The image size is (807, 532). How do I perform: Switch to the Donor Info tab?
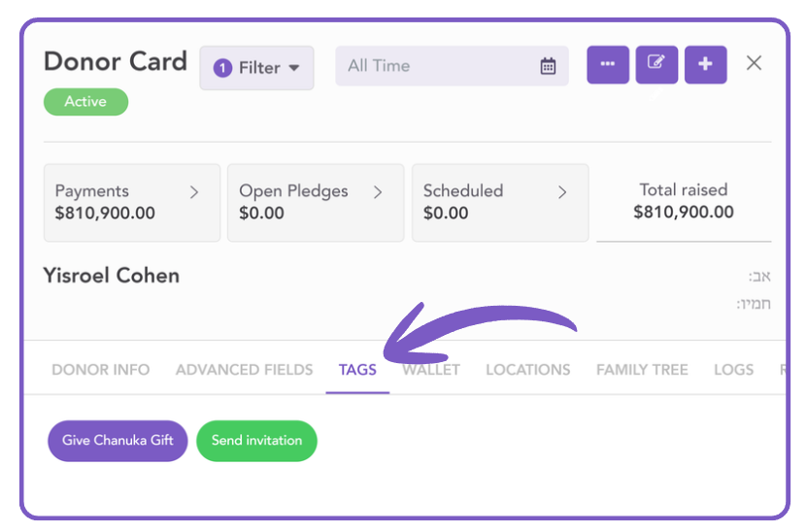coord(101,370)
